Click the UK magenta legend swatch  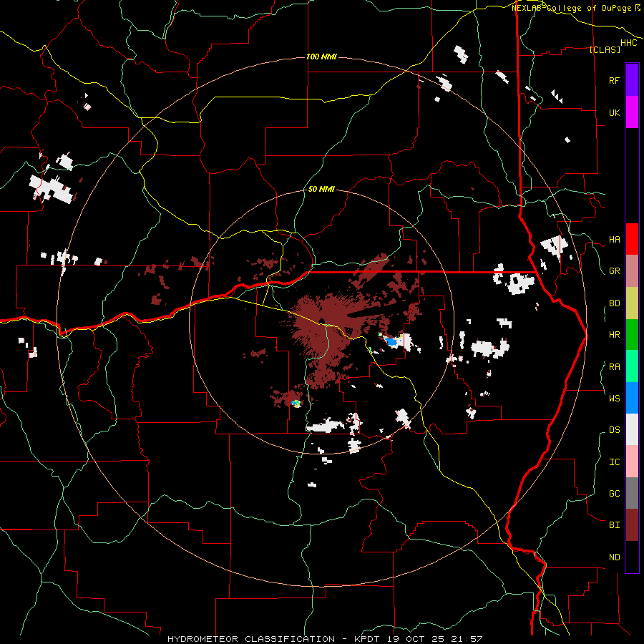[632, 112]
